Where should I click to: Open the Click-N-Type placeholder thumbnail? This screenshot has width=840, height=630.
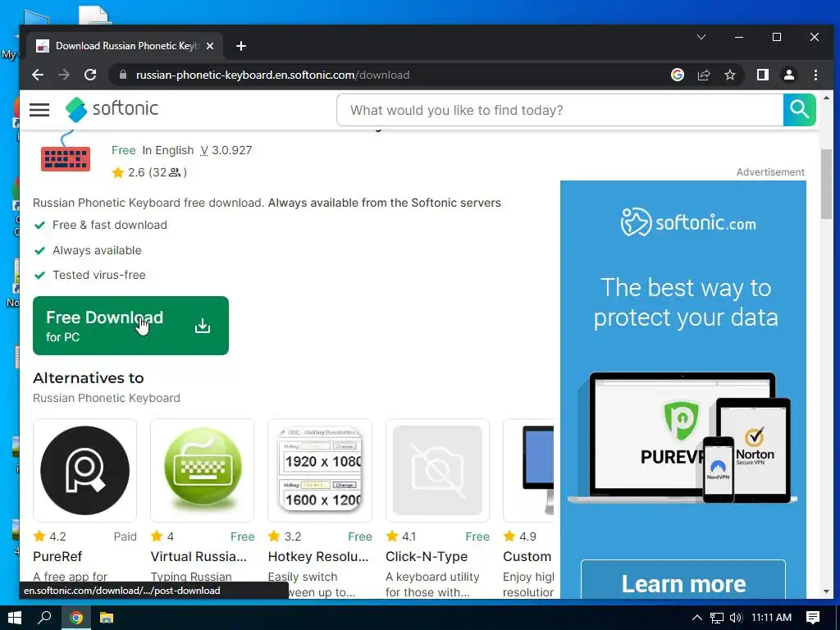tap(438, 470)
